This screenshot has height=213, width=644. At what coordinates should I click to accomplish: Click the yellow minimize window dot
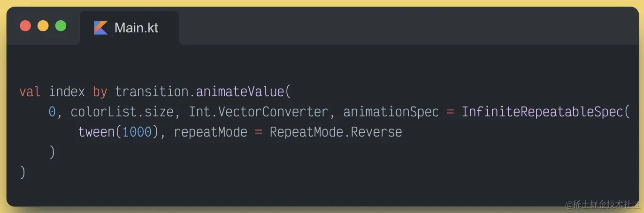(43, 26)
